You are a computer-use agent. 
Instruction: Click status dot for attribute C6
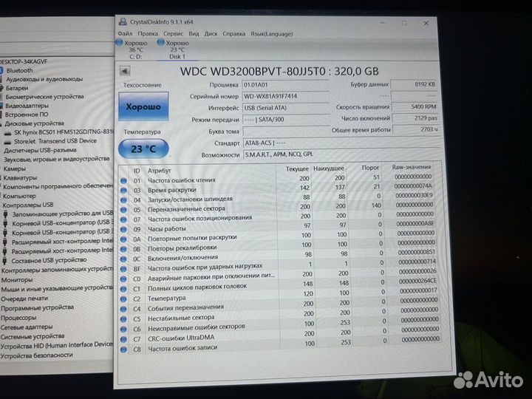click(x=123, y=329)
